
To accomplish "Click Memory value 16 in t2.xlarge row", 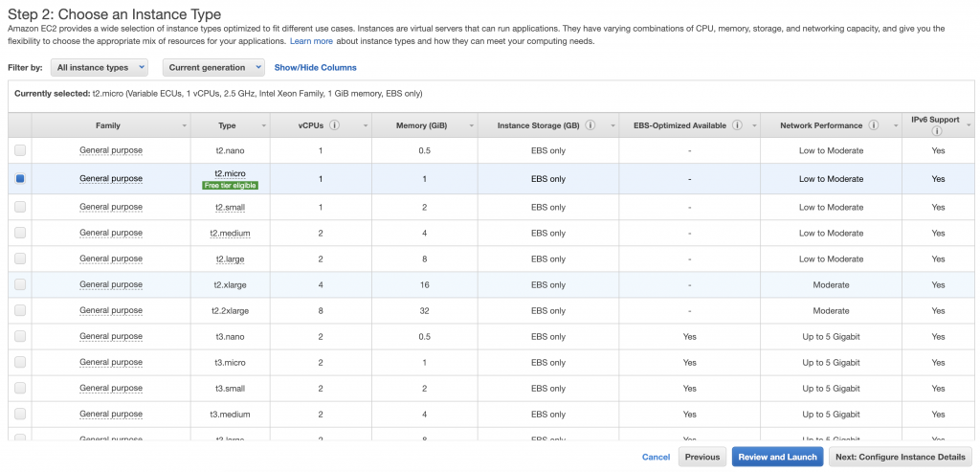I will (424, 285).
